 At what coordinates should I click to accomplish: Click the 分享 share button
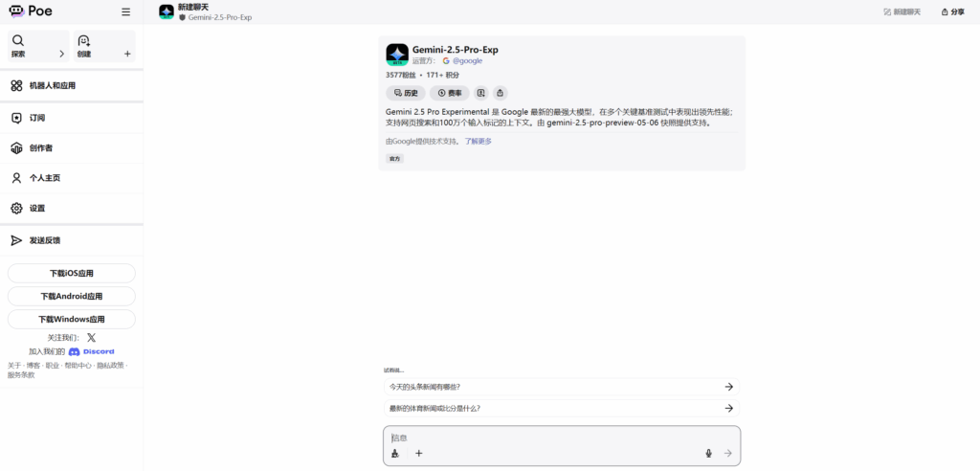pyautogui.click(x=953, y=11)
